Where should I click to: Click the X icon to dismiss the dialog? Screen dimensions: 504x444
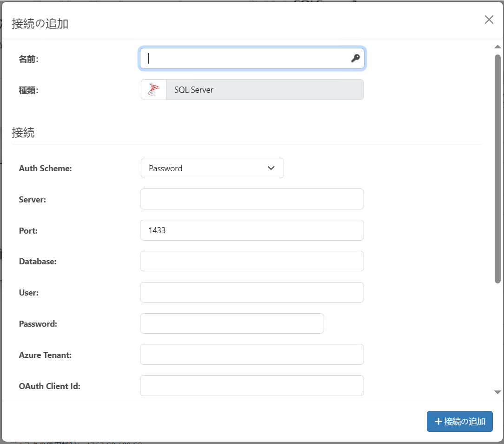[489, 20]
